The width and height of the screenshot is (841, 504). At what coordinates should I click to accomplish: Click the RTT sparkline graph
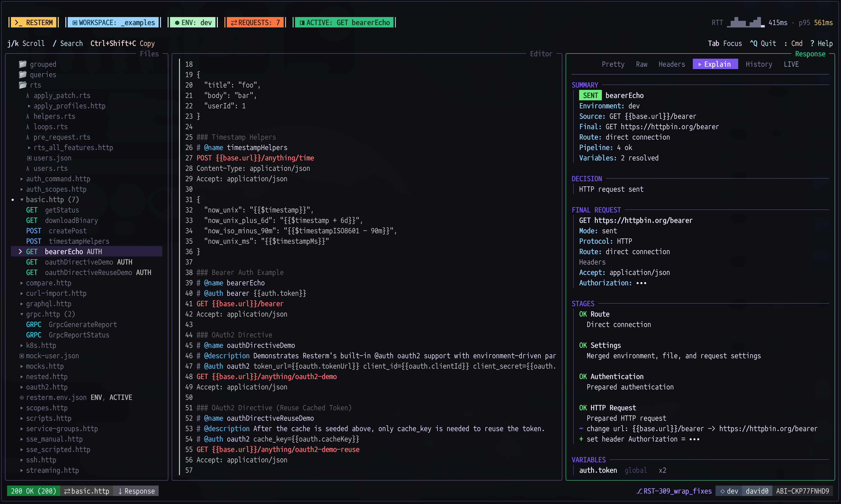(746, 22)
